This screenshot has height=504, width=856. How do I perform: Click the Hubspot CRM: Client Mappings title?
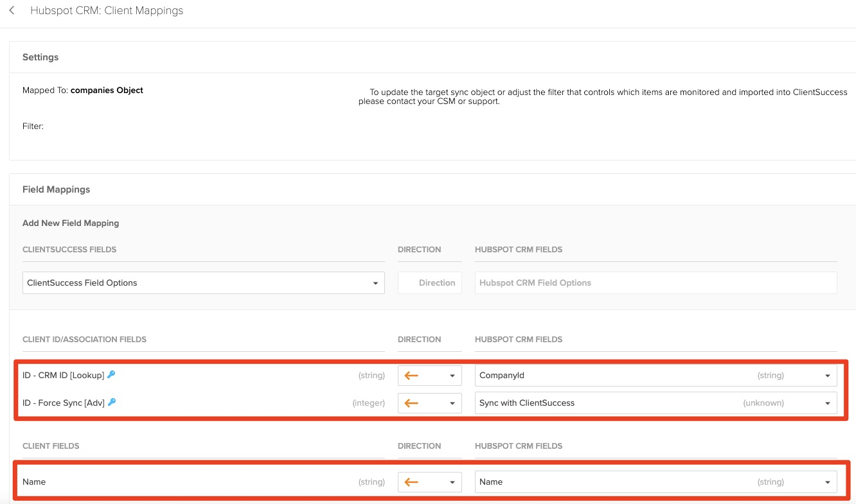pos(107,10)
